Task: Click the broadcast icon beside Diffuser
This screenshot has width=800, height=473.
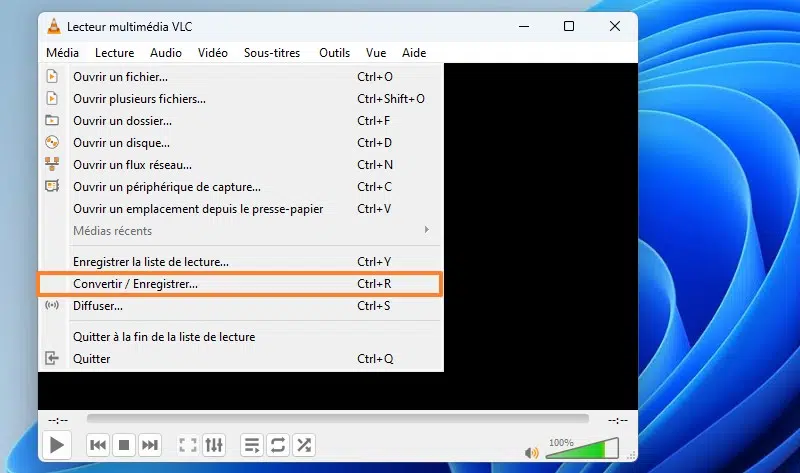Action: tap(52, 305)
